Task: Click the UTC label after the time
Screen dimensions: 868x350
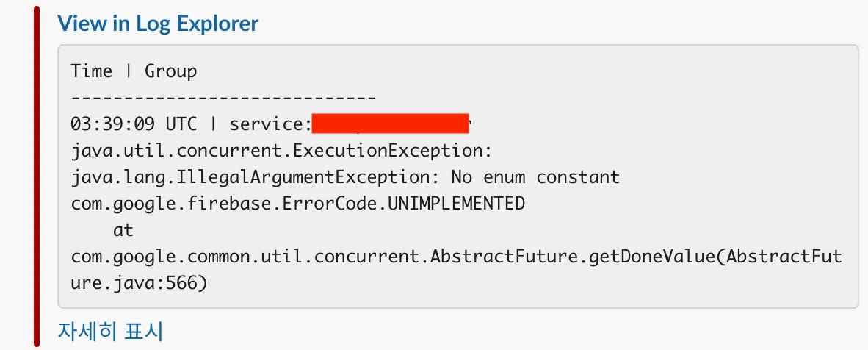Action: coord(181,124)
